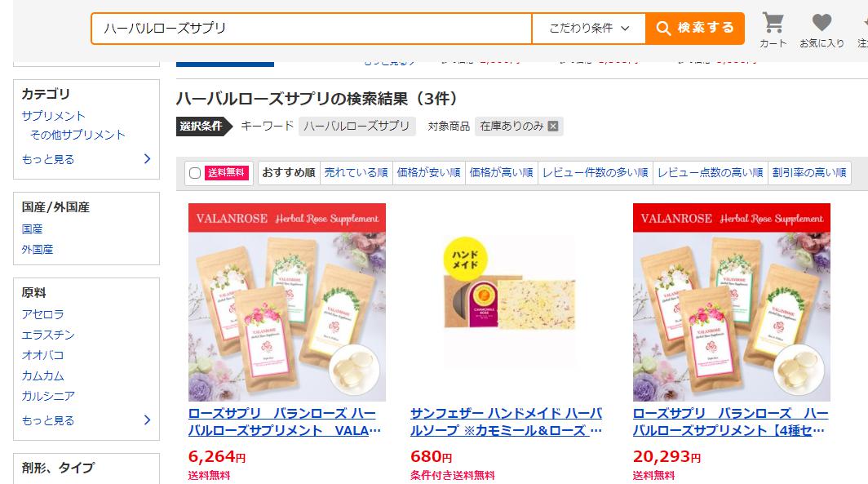This screenshot has height=484, width=868.
Task: Select the サプリメント category link
Action: click(x=53, y=116)
